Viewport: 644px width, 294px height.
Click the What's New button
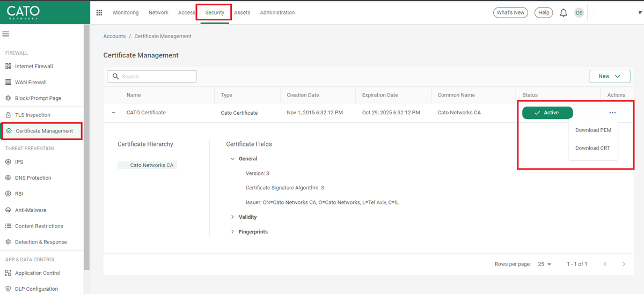click(x=510, y=12)
